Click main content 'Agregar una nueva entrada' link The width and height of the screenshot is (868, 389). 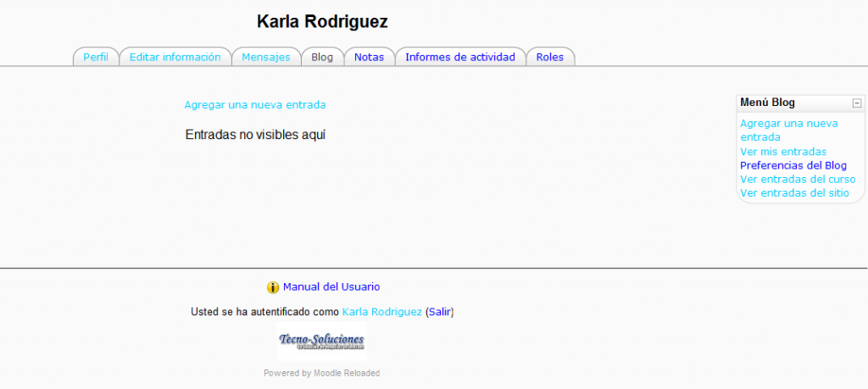tap(254, 105)
